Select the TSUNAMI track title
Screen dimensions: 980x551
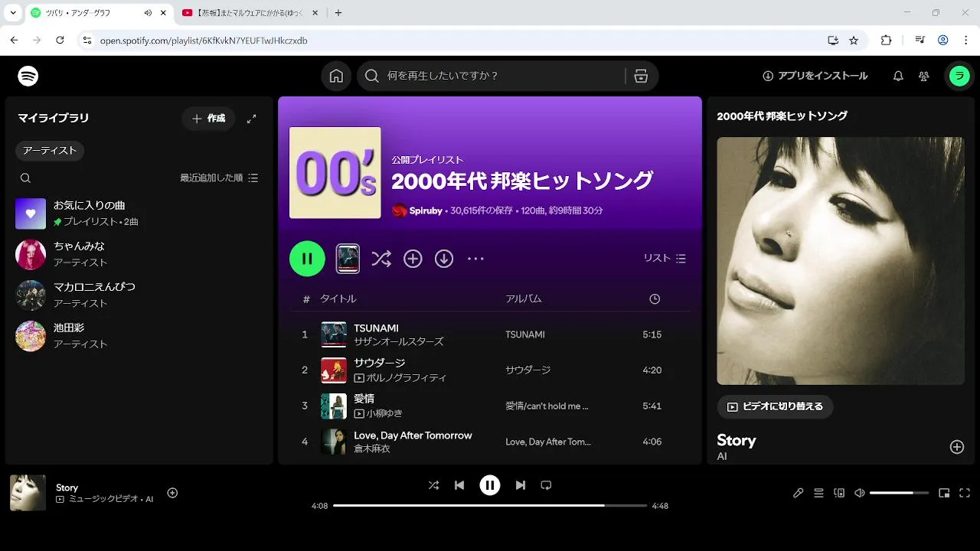coord(376,328)
